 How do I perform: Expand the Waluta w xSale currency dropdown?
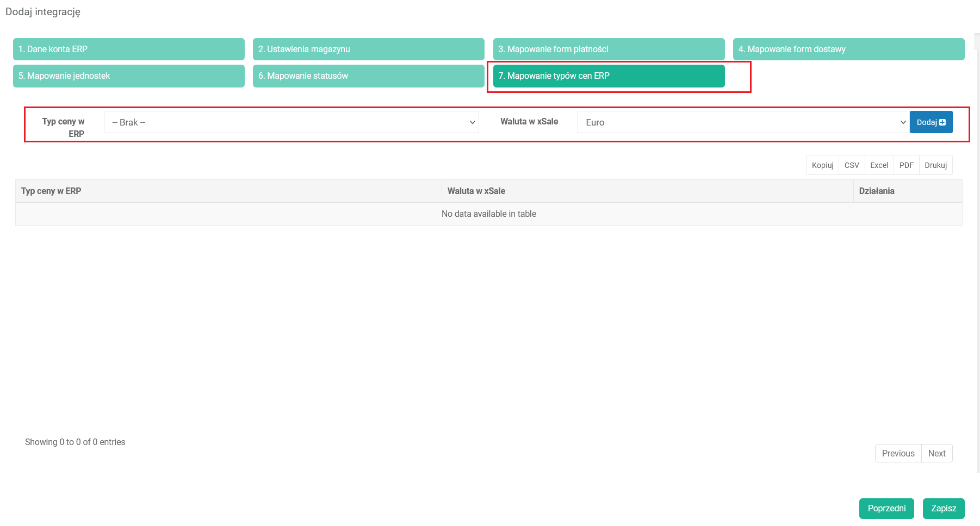(743, 122)
